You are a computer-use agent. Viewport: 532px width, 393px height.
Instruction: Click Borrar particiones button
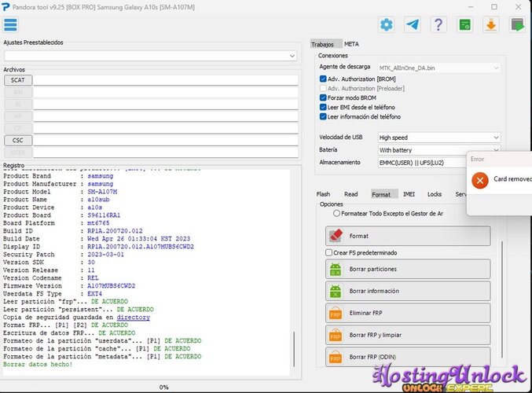coord(408,269)
